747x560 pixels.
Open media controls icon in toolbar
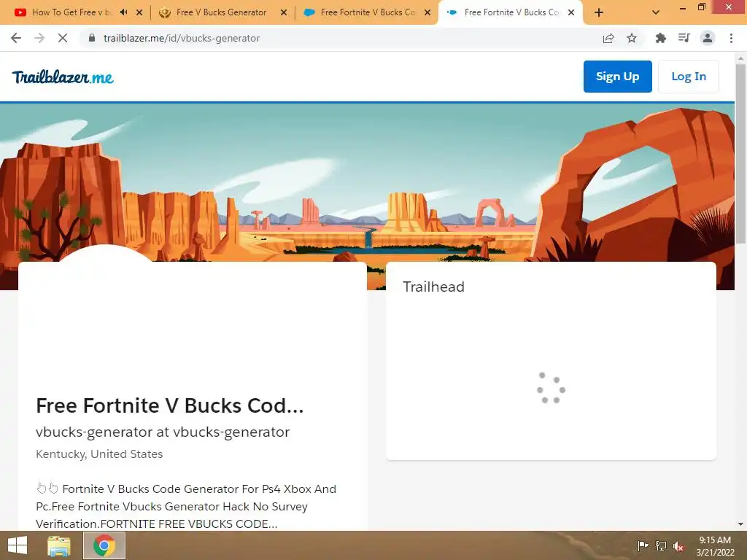pos(684,38)
